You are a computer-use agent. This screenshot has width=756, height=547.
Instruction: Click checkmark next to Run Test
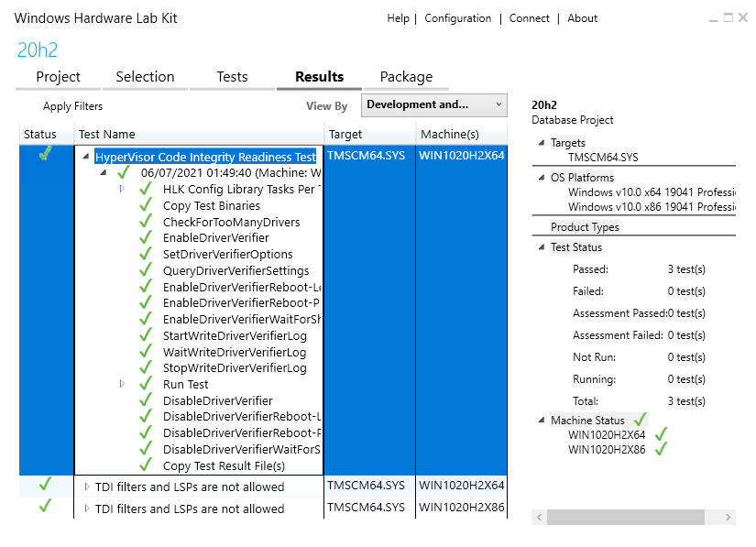tap(146, 384)
